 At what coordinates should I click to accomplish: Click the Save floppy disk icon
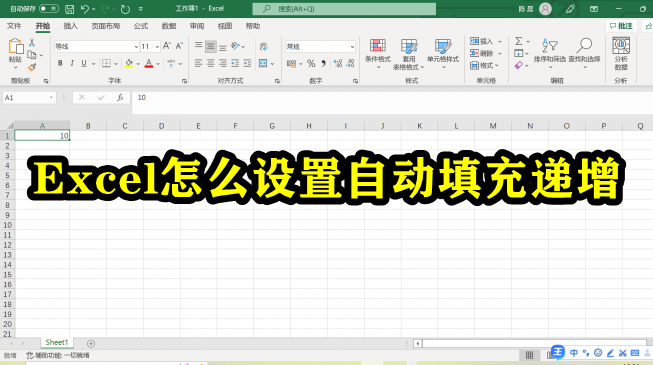click(70, 9)
